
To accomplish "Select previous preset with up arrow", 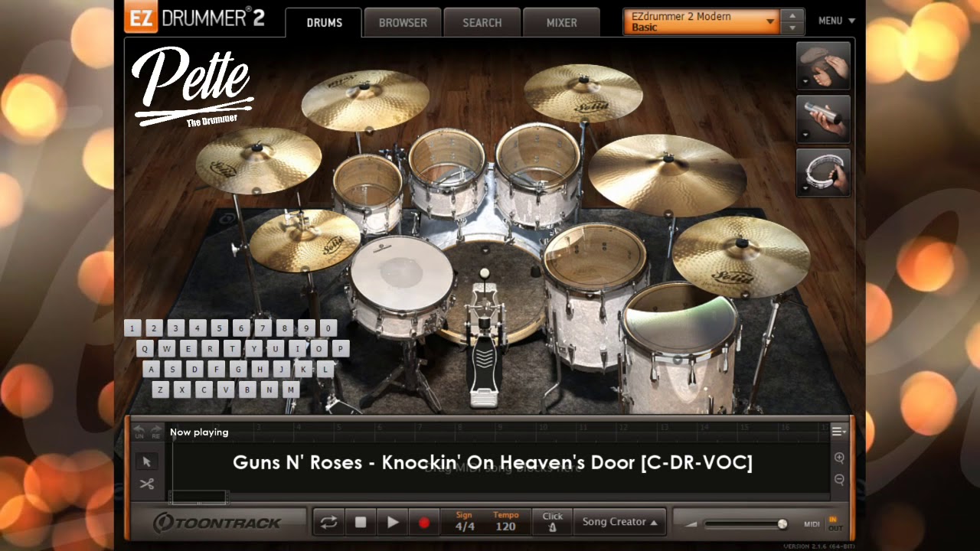I will (x=792, y=15).
